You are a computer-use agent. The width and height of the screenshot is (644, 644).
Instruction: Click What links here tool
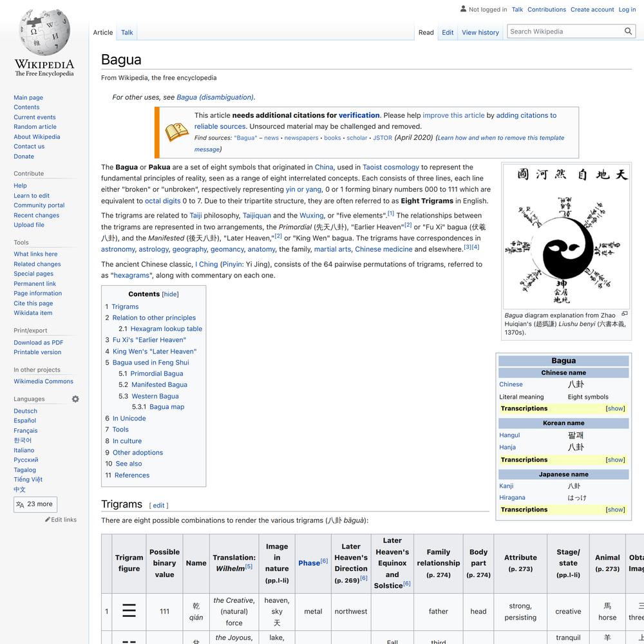tap(35, 254)
